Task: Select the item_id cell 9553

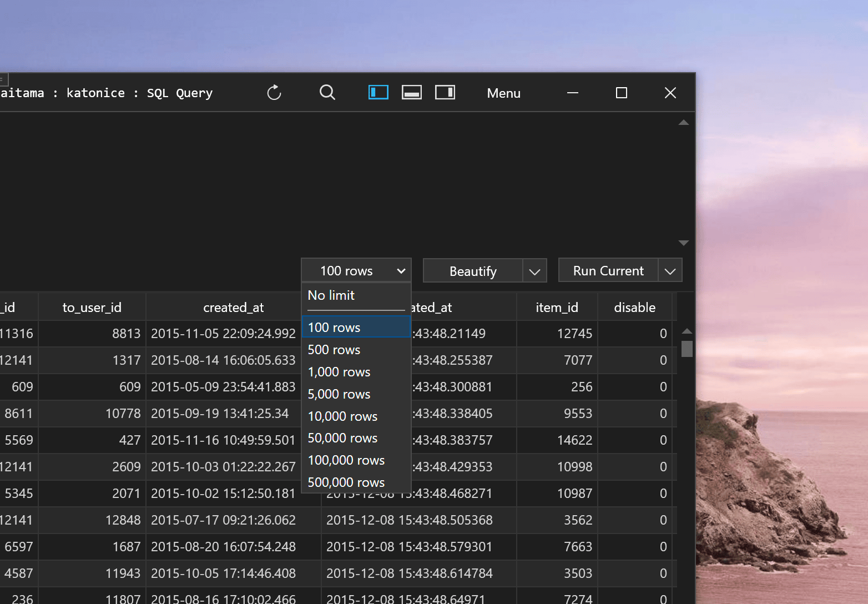Action: click(557, 414)
